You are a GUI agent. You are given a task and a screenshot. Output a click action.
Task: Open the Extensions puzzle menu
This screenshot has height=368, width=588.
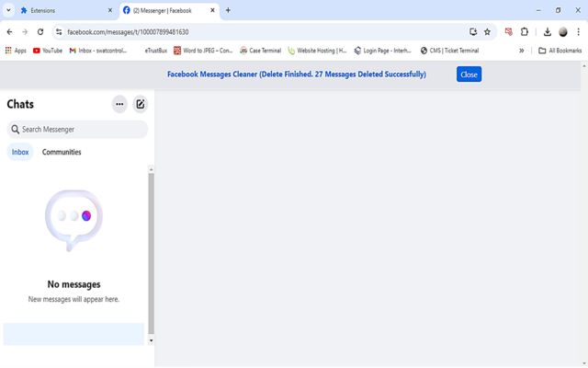tap(525, 32)
